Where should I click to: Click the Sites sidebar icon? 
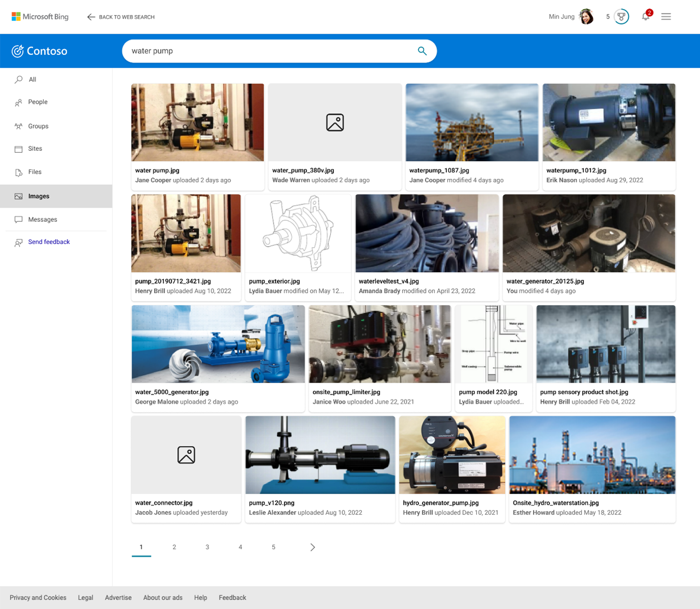pyautogui.click(x=19, y=149)
